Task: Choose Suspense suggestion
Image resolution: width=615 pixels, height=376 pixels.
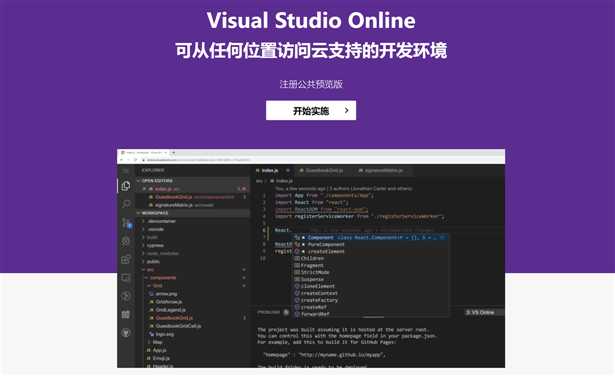Action: [x=371, y=280]
